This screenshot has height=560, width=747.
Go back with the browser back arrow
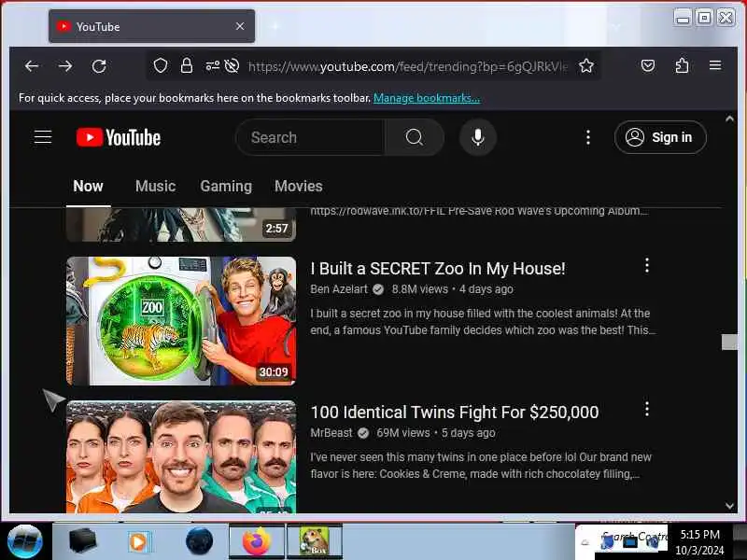(x=32, y=65)
